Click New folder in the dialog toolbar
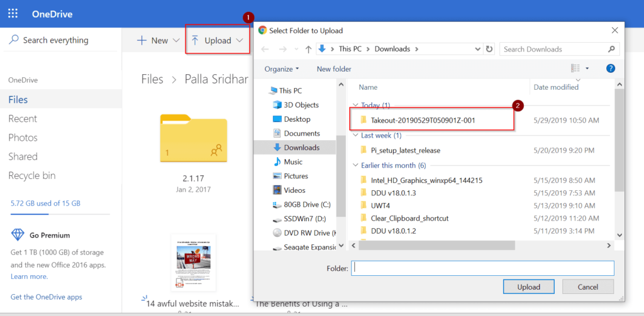The height and width of the screenshot is (316, 644). coord(334,69)
